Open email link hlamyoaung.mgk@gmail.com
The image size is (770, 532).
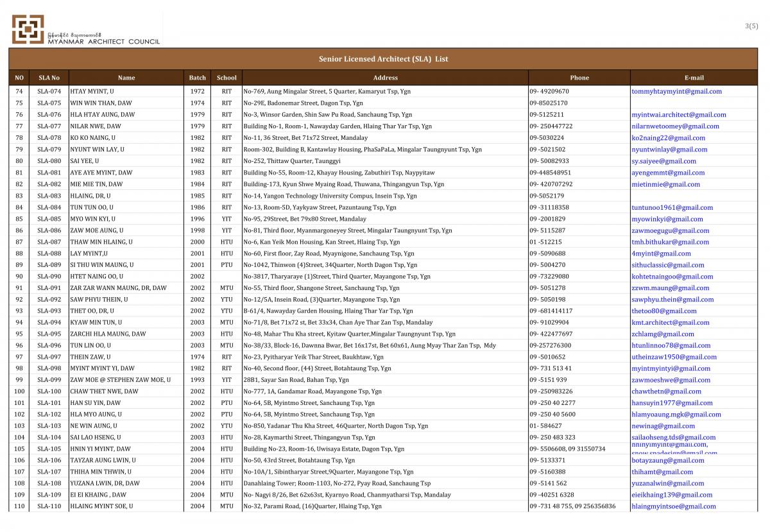click(x=677, y=415)
